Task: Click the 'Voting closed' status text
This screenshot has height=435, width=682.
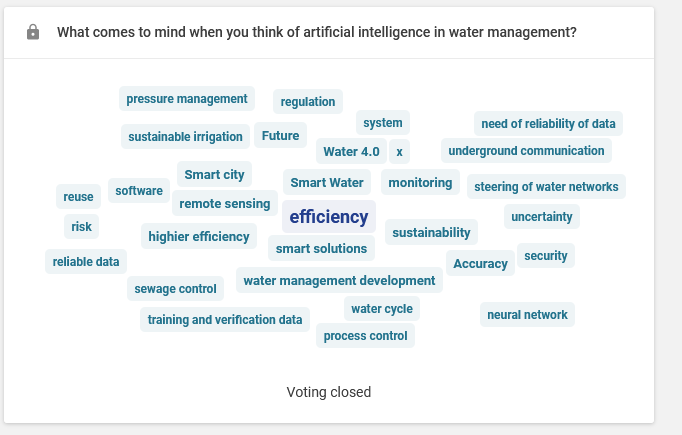Action: 329,392
